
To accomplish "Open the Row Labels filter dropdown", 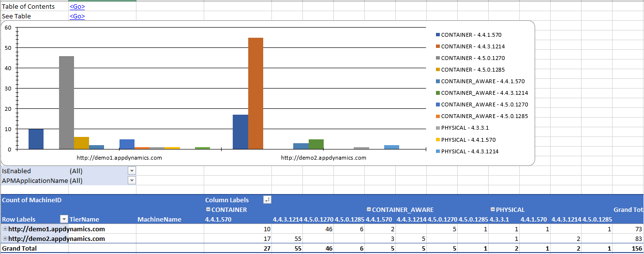I will 63,219.
